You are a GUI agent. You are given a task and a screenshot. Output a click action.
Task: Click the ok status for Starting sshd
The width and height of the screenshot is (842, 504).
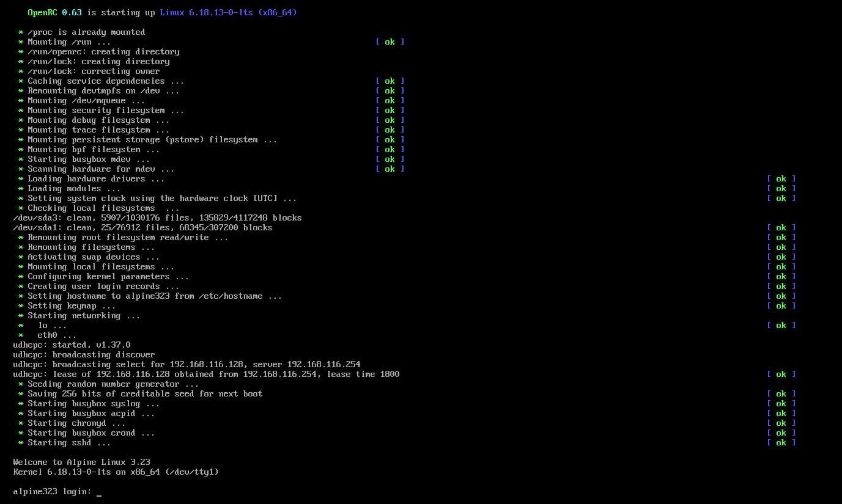781,442
